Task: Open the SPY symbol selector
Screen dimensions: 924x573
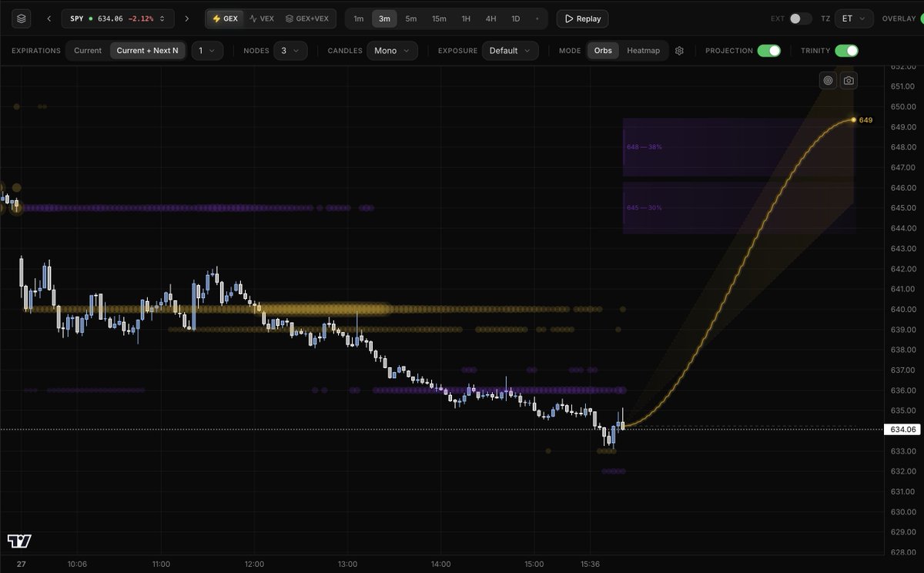Action: click(117, 18)
